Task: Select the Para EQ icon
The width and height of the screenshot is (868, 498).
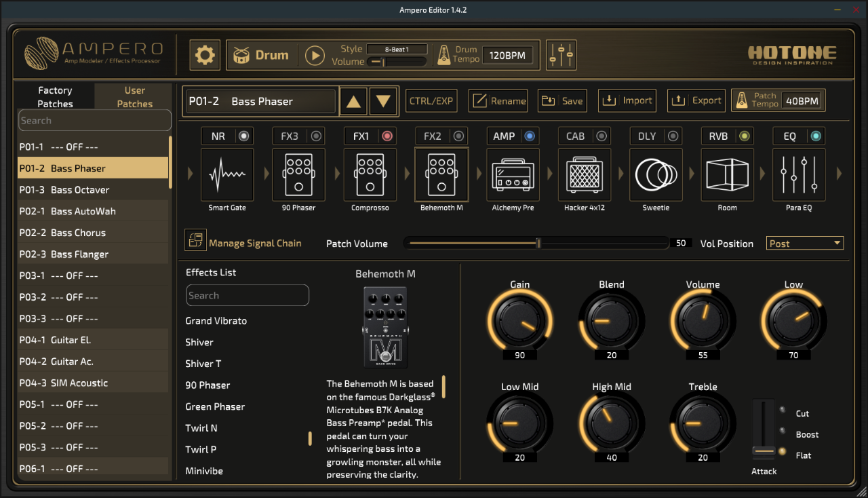Action: pos(799,175)
